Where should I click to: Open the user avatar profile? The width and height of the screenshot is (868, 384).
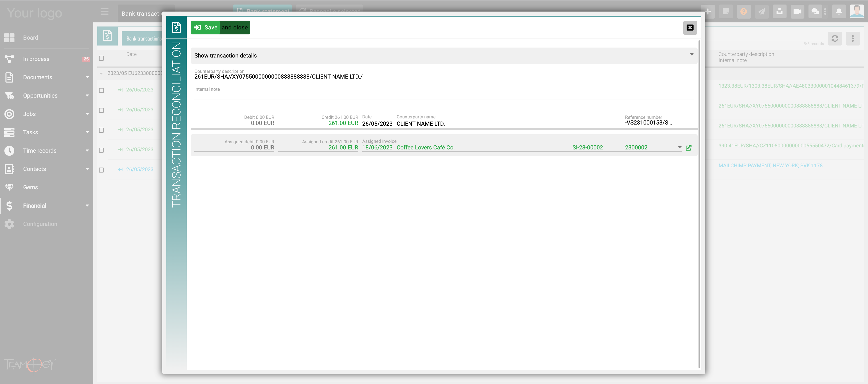pos(857,11)
